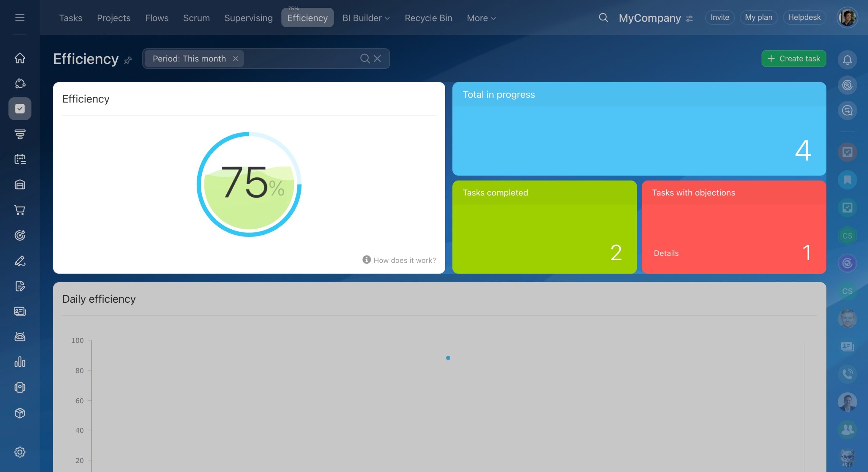Open the hamburger menu in the sidebar
Image resolution: width=868 pixels, height=472 pixels.
point(20,17)
